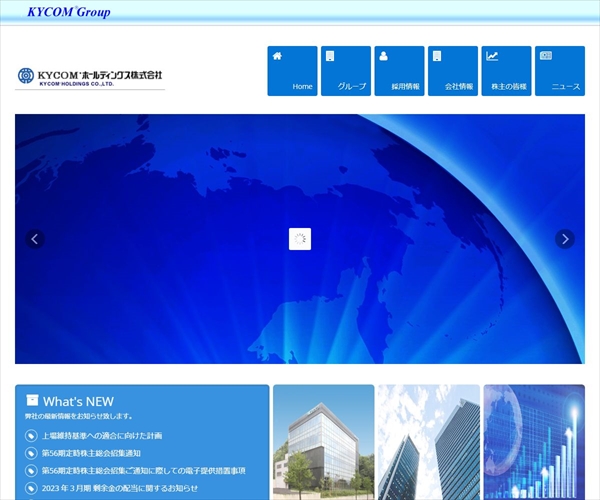Click the ニュース newspaper icon

(x=546, y=56)
